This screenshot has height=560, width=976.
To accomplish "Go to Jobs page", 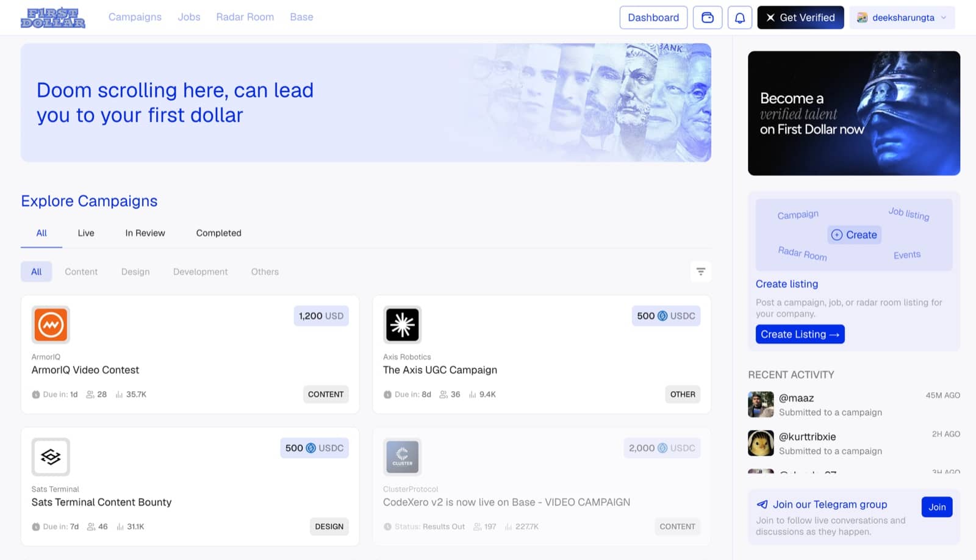I will (x=189, y=17).
